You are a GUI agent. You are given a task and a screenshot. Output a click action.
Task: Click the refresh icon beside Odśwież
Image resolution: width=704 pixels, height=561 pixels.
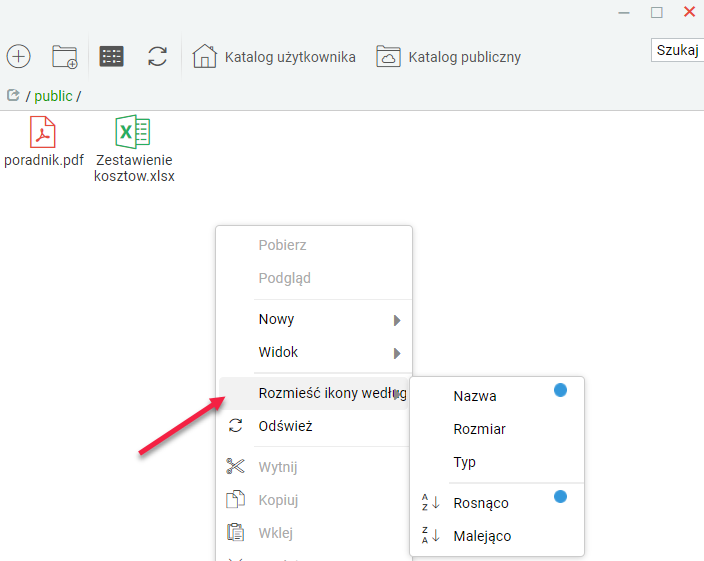(x=236, y=425)
